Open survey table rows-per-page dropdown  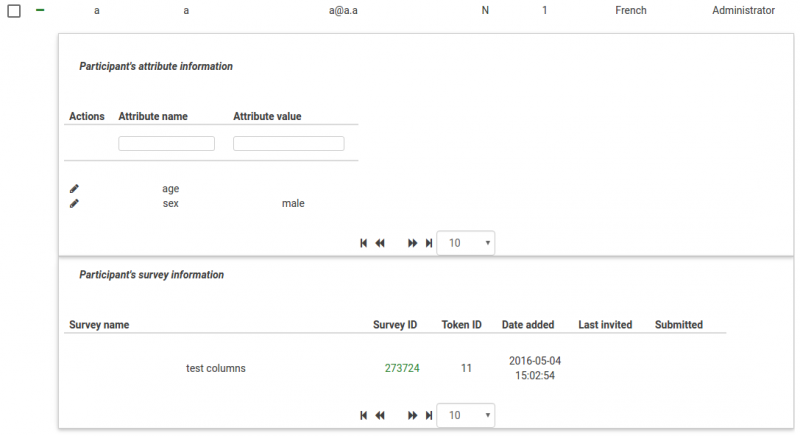click(x=466, y=415)
